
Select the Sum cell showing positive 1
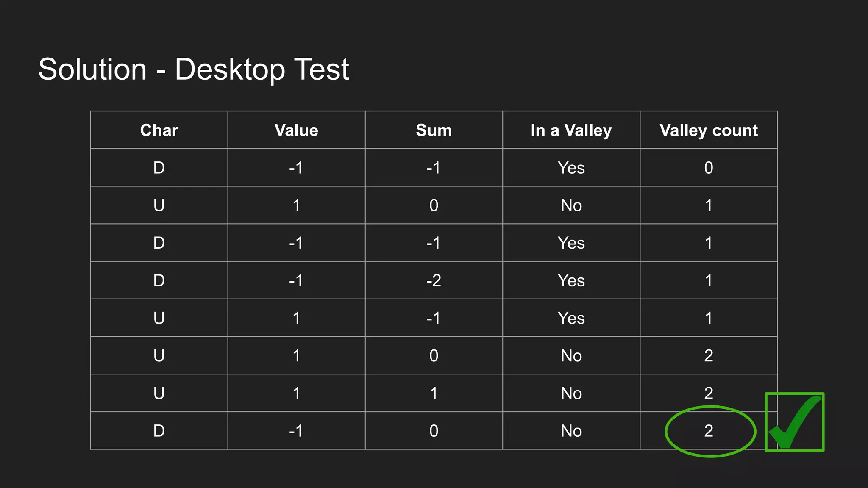coord(434,393)
